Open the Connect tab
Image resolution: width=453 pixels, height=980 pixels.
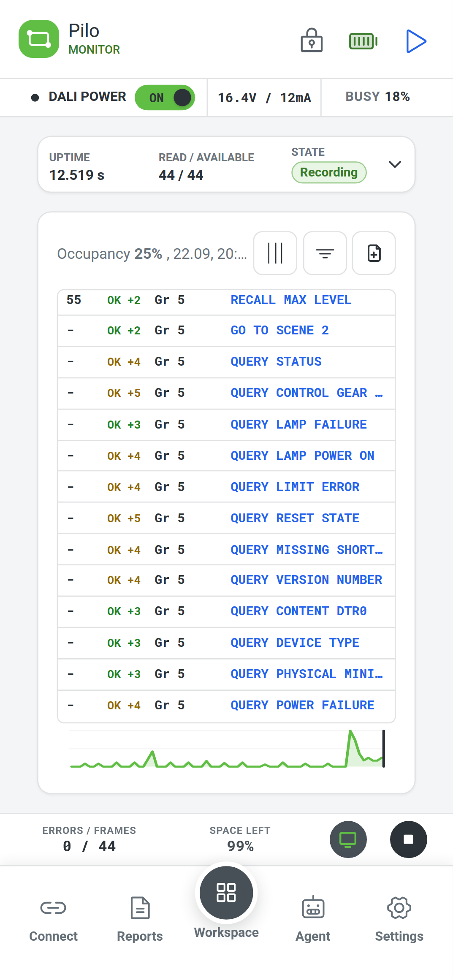[53, 920]
